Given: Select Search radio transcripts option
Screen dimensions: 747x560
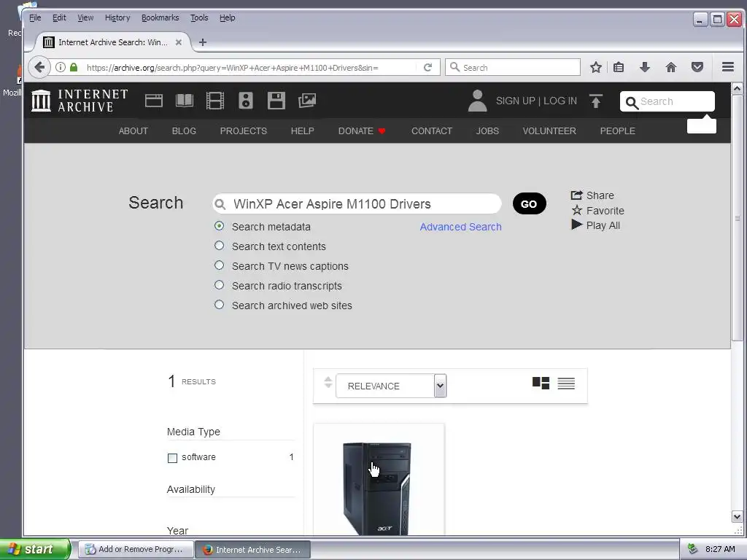Looking at the screenshot, I should point(219,285).
